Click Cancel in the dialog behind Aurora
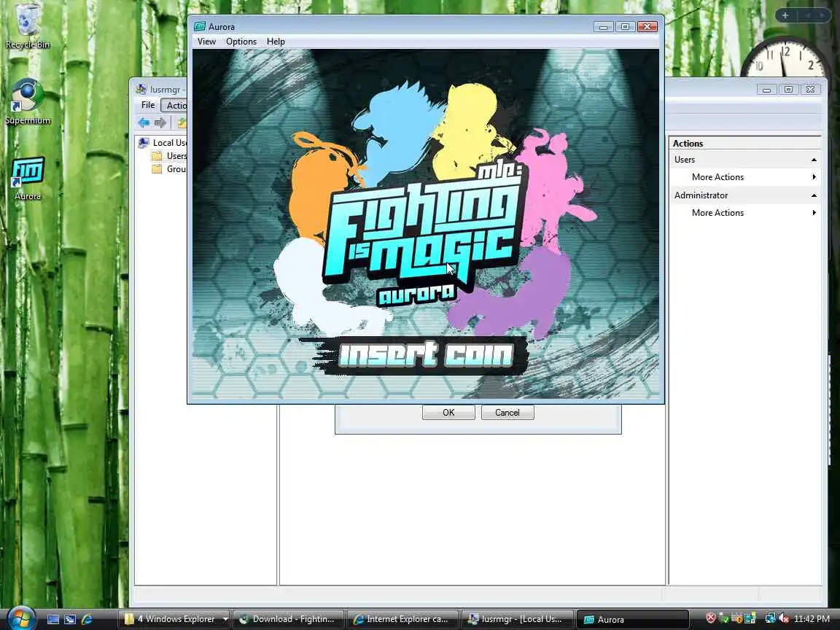The width and height of the screenshot is (840, 630). (507, 413)
